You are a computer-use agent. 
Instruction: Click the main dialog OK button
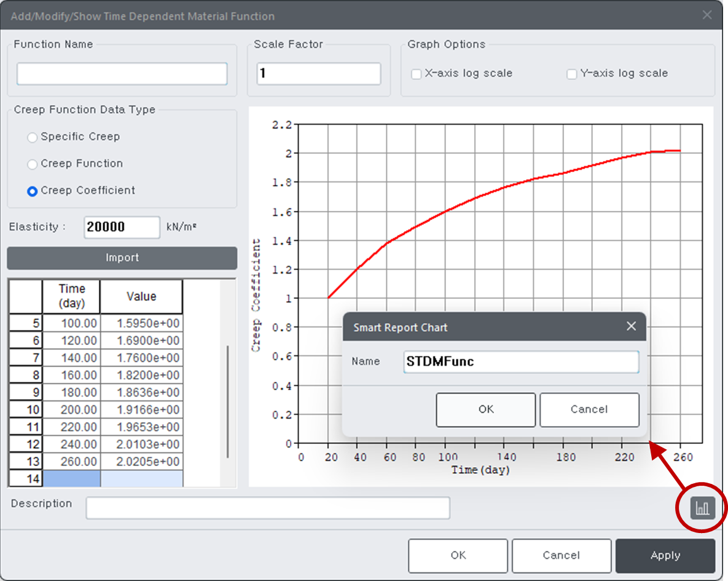(458, 555)
